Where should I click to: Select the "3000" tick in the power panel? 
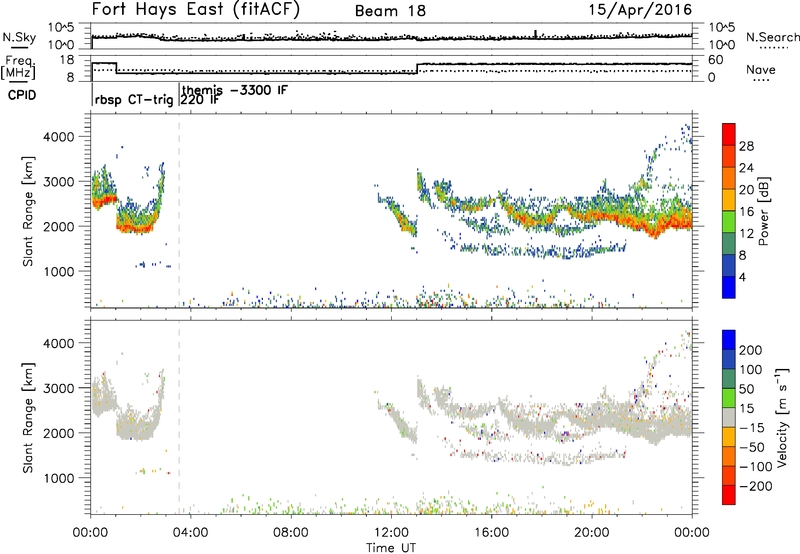click(x=59, y=182)
